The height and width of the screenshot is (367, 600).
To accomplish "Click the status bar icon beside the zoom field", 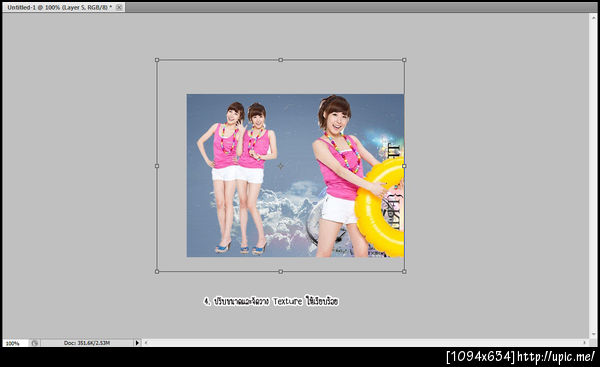I will [34, 343].
